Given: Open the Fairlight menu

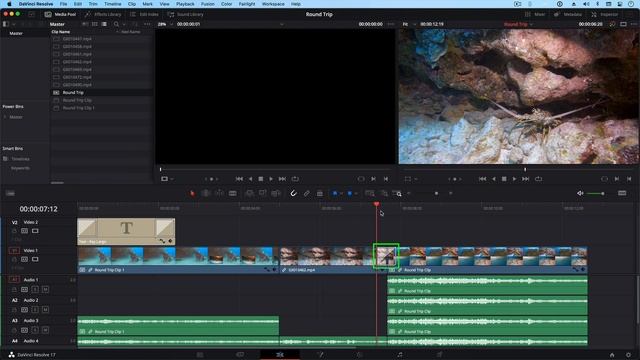Looking at the screenshot, I should tap(247, 4).
